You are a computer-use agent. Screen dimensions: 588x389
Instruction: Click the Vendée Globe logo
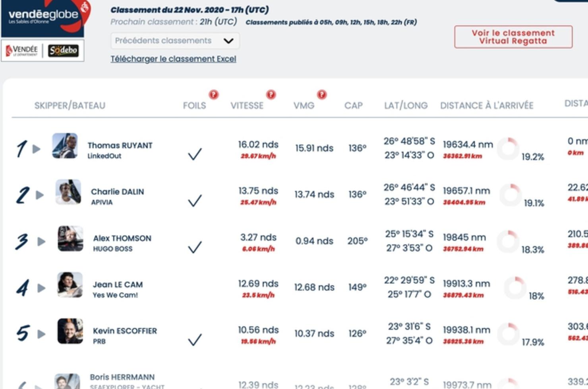(46, 18)
